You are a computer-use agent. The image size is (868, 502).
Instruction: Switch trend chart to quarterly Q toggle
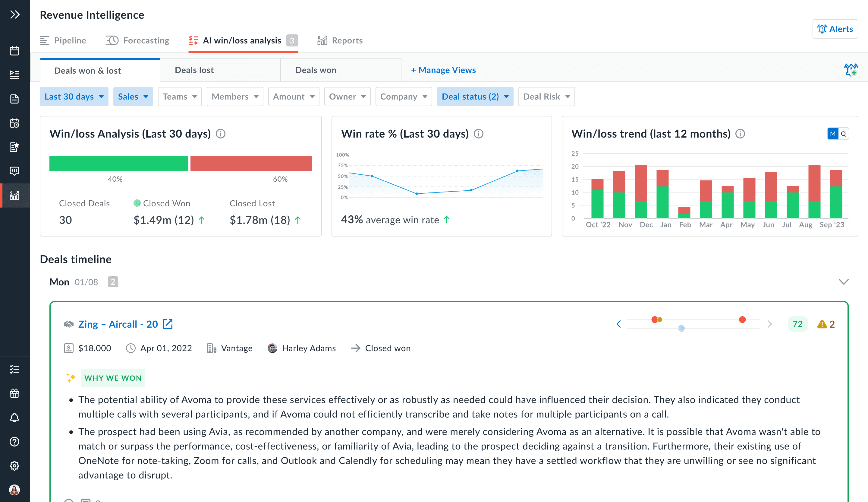[x=843, y=134]
